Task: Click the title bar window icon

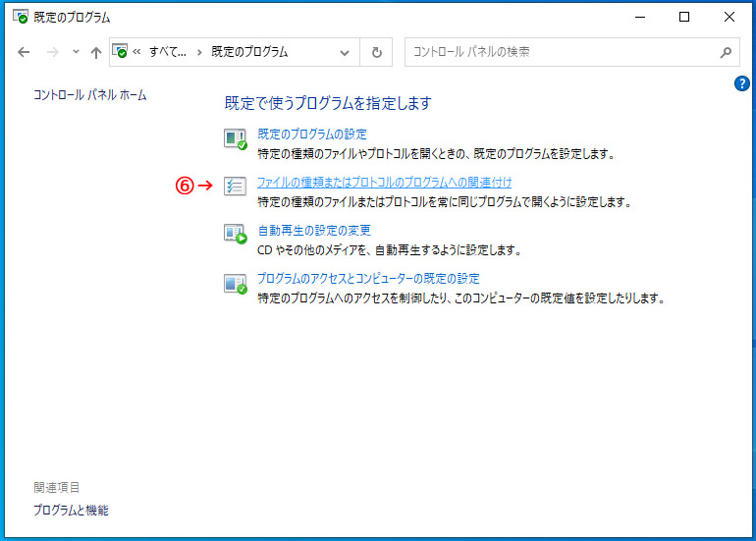Action: pos(21,17)
